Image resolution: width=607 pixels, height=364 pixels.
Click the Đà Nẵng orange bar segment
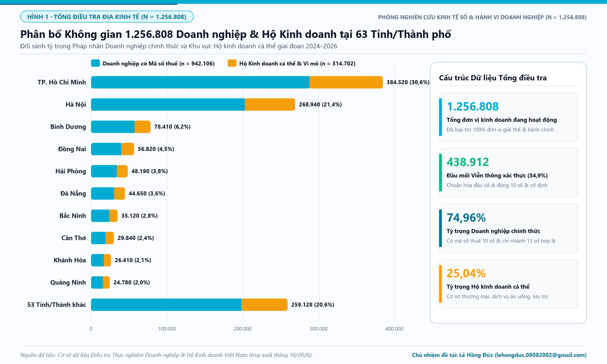coord(120,193)
